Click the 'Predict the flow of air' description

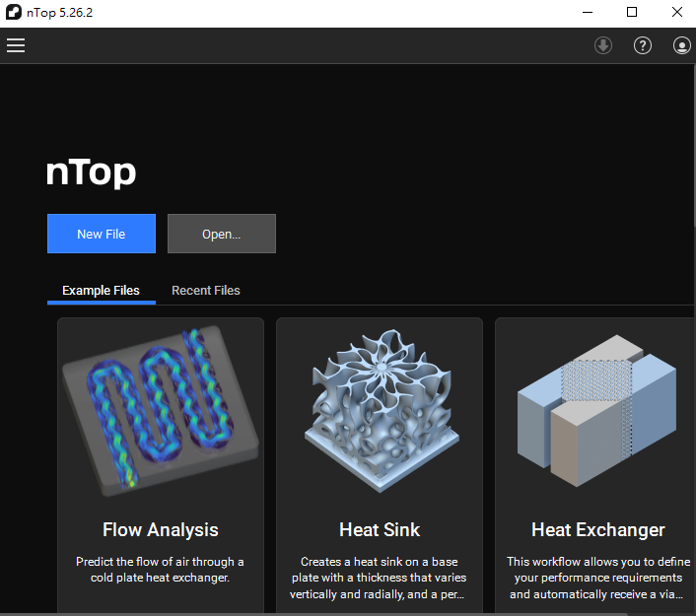coord(160,570)
